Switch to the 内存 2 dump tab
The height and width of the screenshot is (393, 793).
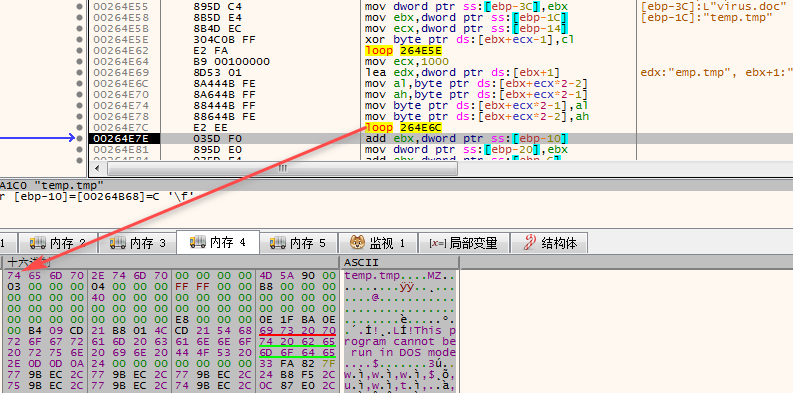pos(58,243)
